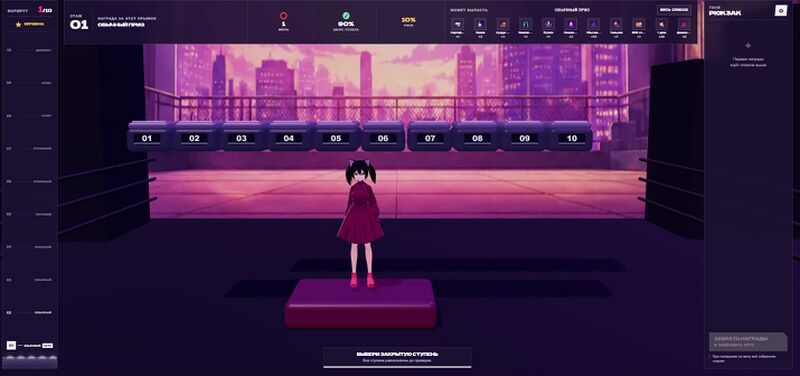Click the 90% success chance value
Viewport: 800px width, 376px height.
(x=346, y=23)
